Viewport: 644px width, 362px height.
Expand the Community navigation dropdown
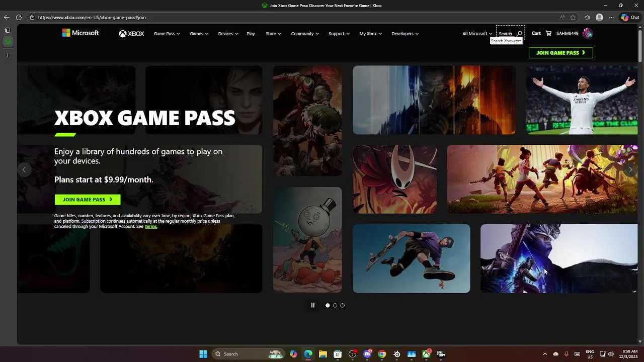[x=305, y=34]
